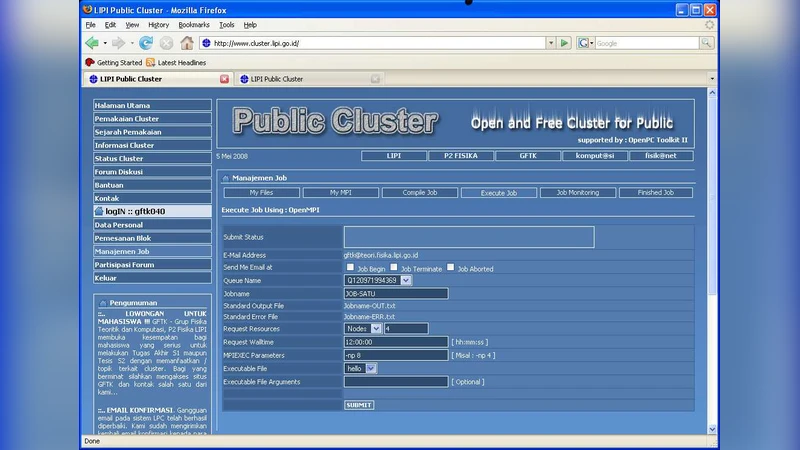Image resolution: width=800 pixels, height=450 pixels.
Task: Open the Queue Name dropdown
Action: point(406,280)
